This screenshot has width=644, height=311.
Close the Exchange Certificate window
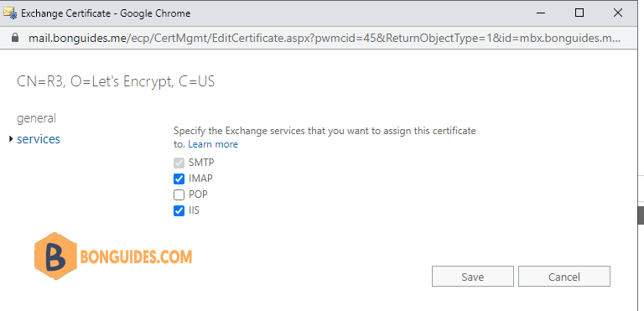[x=618, y=13]
